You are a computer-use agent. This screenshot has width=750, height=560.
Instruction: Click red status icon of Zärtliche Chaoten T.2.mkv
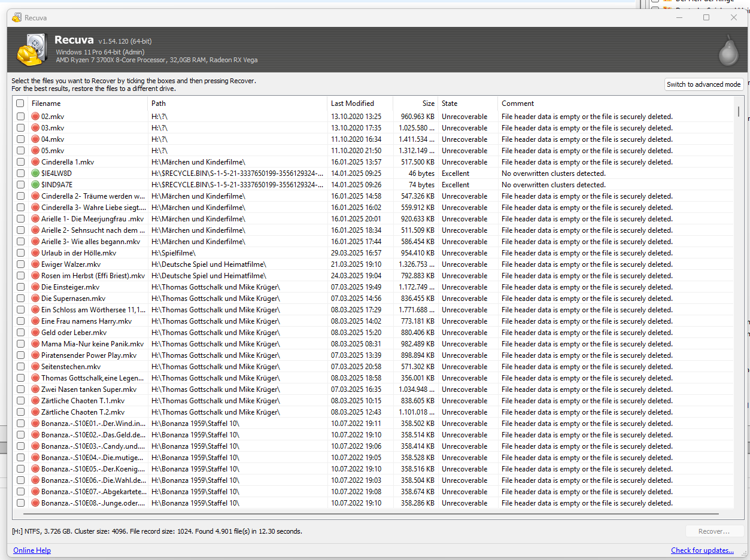(35, 412)
